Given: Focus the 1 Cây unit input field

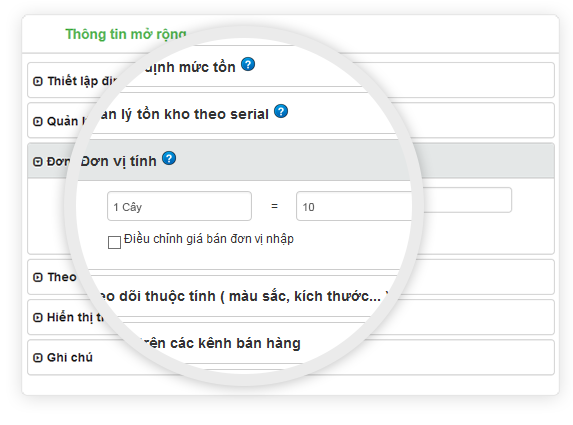Looking at the screenshot, I should (179, 206).
